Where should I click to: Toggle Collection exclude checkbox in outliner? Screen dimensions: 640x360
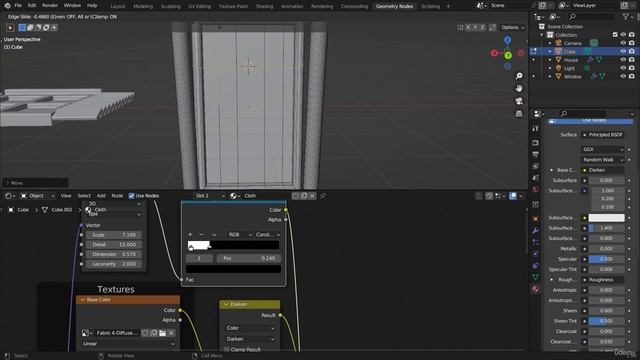pos(615,35)
